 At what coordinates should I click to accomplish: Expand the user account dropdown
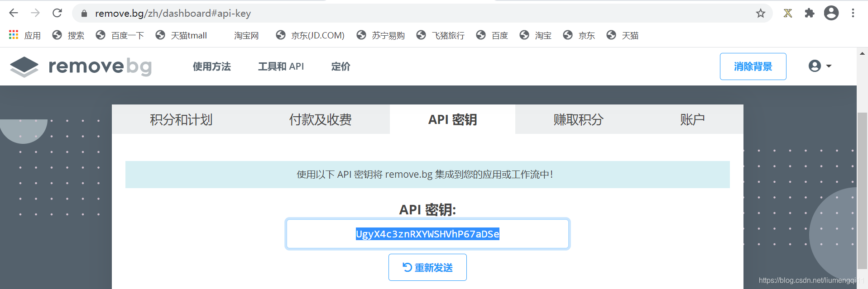[x=820, y=66]
